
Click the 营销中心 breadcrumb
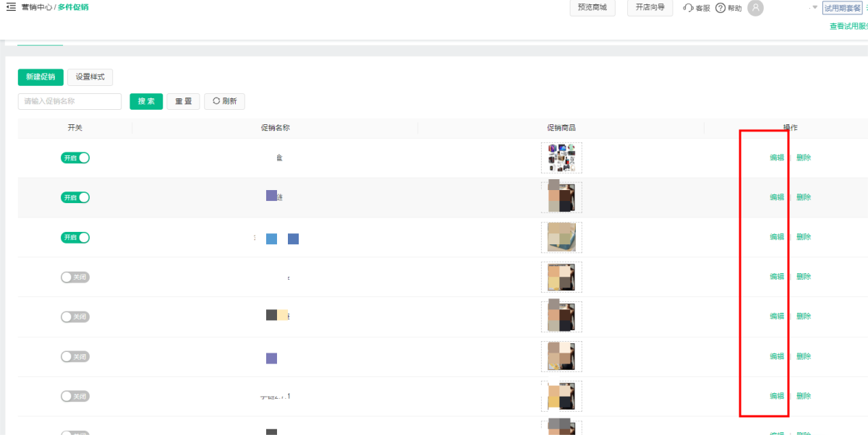pos(37,7)
